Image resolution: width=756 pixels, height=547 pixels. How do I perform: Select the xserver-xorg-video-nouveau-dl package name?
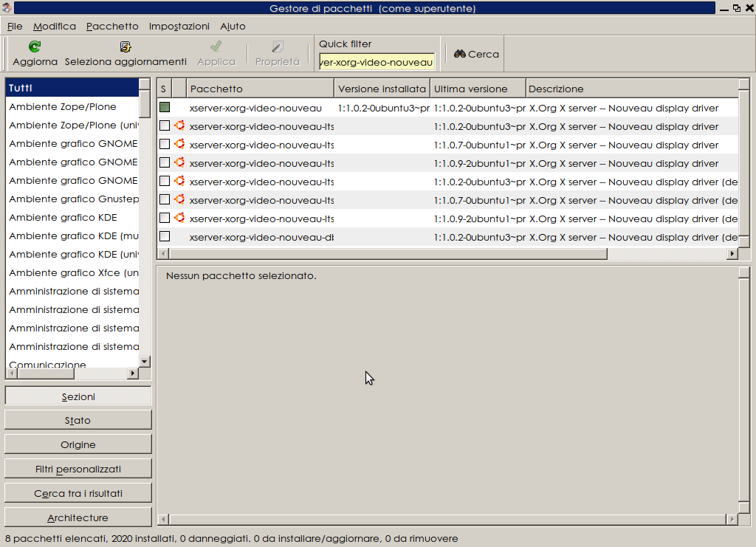pos(261,237)
